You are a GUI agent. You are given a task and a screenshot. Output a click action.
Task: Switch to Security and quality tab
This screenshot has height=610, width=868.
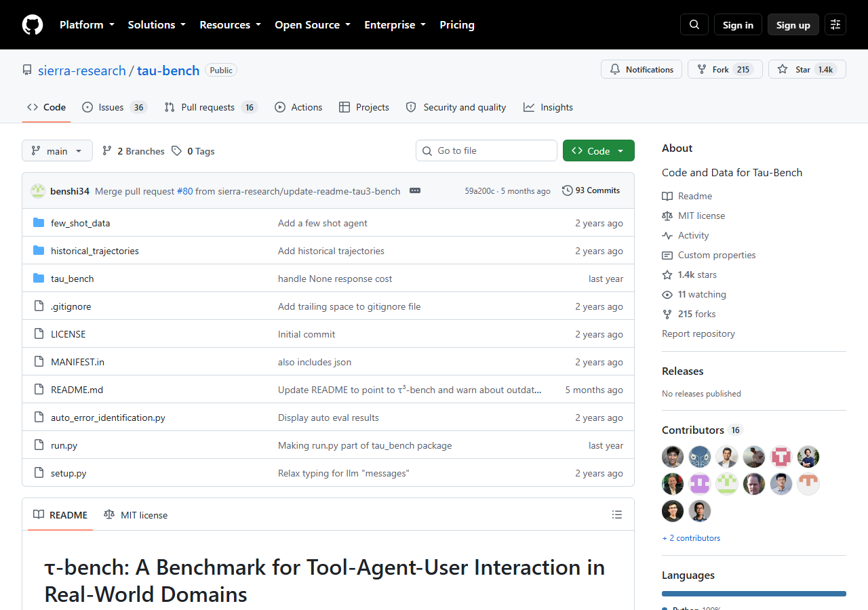[x=456, y=107]
